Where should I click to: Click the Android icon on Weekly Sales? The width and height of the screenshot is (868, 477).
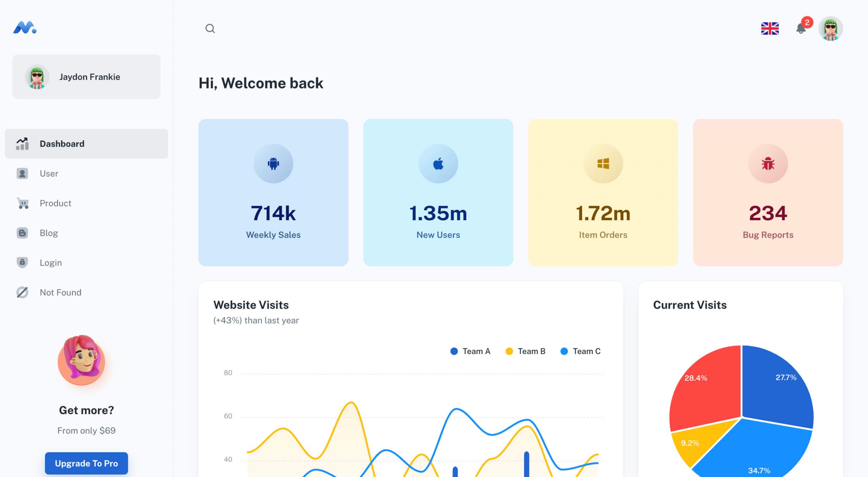[x=273, y=164]
